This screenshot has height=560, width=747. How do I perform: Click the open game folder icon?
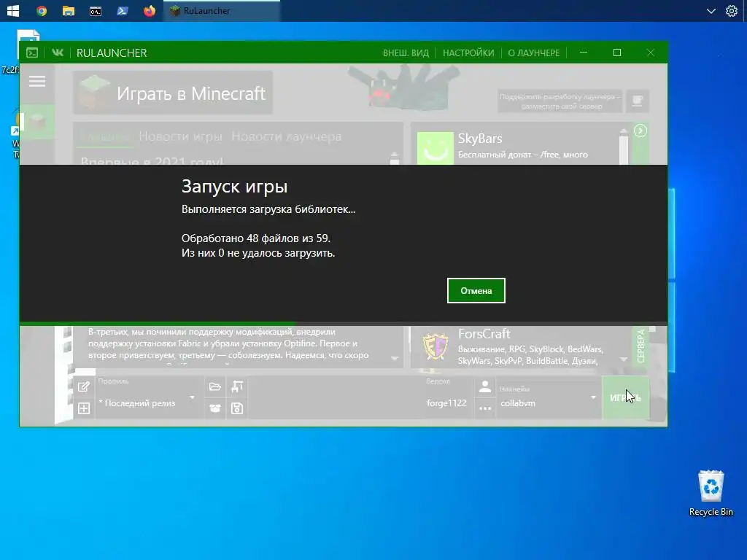[x=215, y=386]
